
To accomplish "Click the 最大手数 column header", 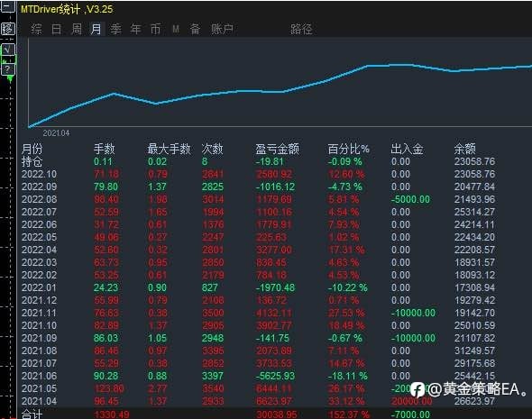I will coord(169,149).
